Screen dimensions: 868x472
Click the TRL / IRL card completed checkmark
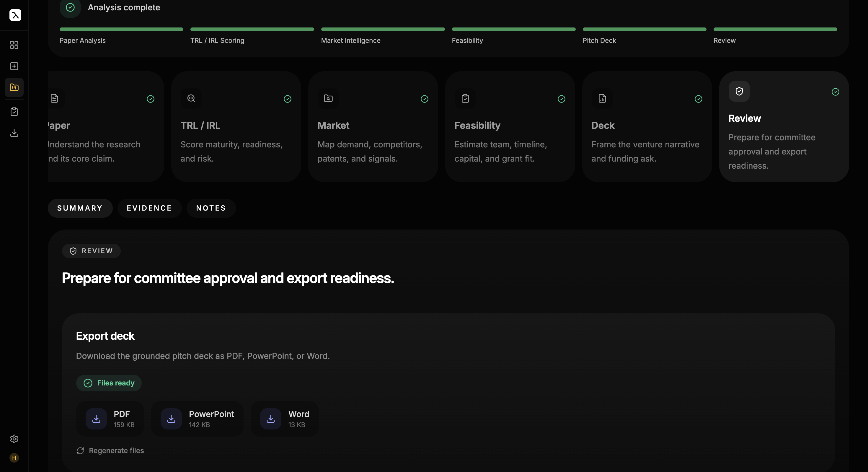coord(288,99)
